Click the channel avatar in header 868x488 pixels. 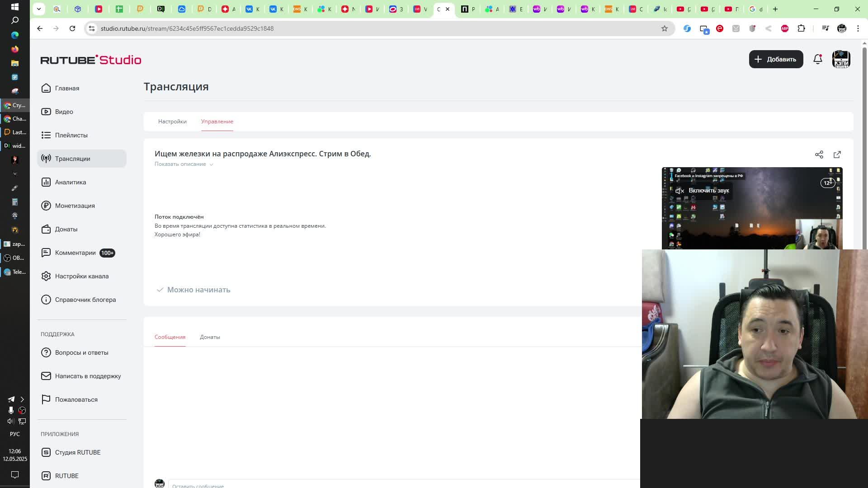[841, 59]
